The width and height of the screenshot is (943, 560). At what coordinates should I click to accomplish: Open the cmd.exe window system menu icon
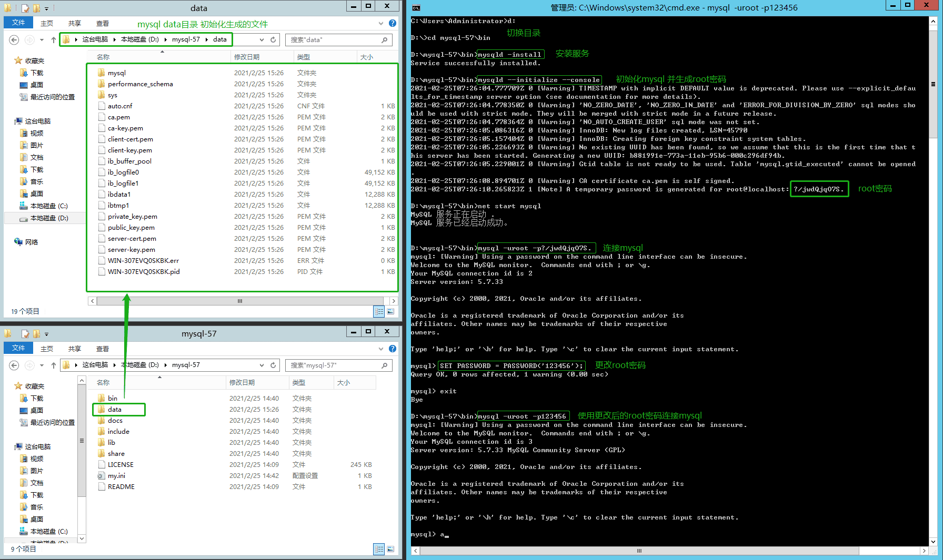point(416,8)
